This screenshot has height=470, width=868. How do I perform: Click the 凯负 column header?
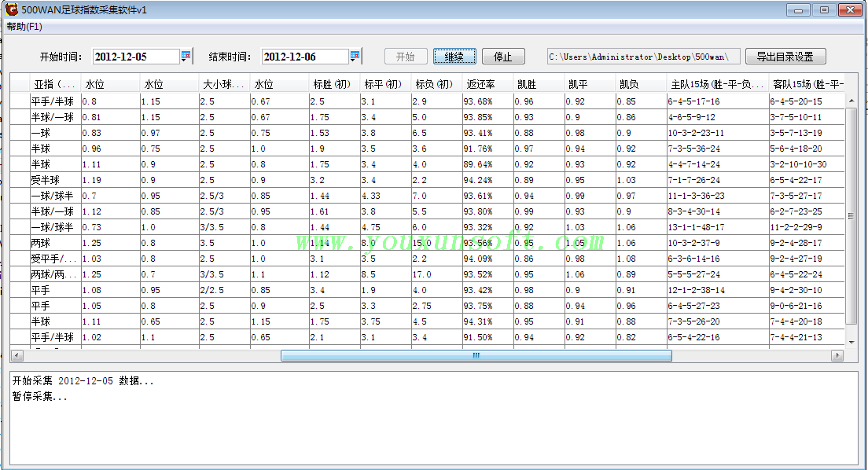point(641,84)
